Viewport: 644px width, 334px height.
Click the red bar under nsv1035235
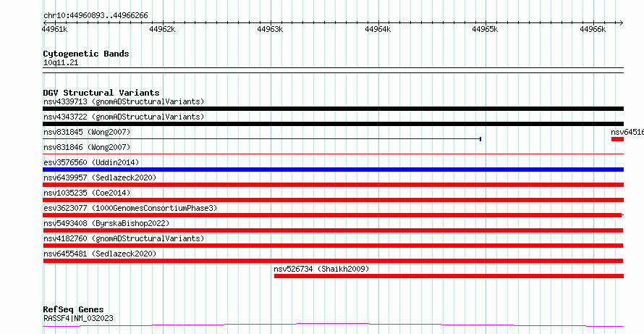(x=333, y=200)
